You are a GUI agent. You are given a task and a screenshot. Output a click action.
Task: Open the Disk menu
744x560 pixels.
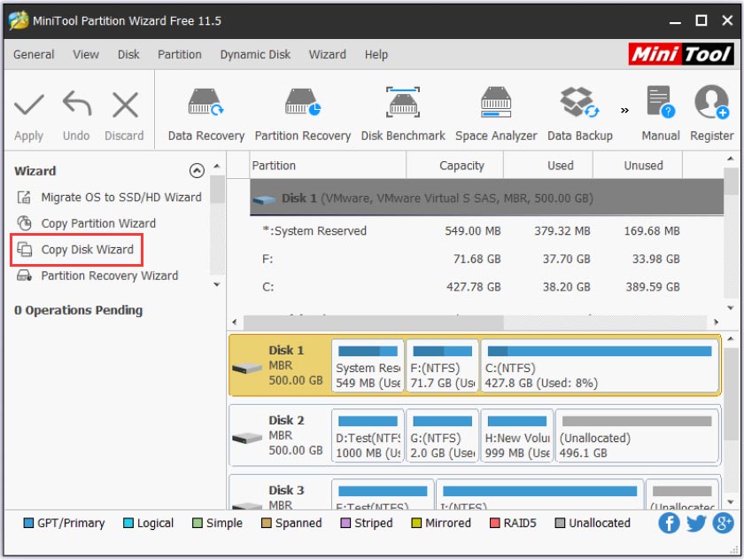point(128,55)
